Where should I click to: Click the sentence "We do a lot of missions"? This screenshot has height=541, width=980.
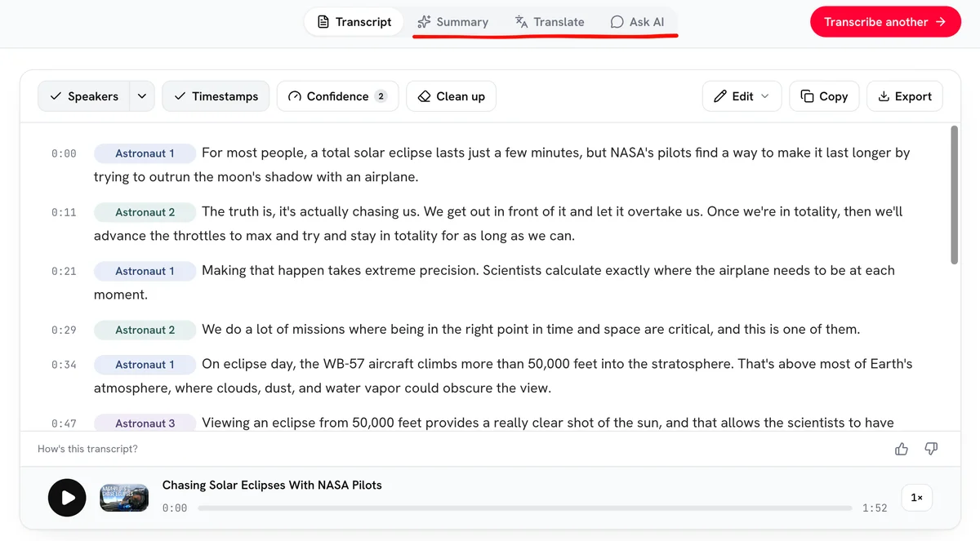coord(531,330)
